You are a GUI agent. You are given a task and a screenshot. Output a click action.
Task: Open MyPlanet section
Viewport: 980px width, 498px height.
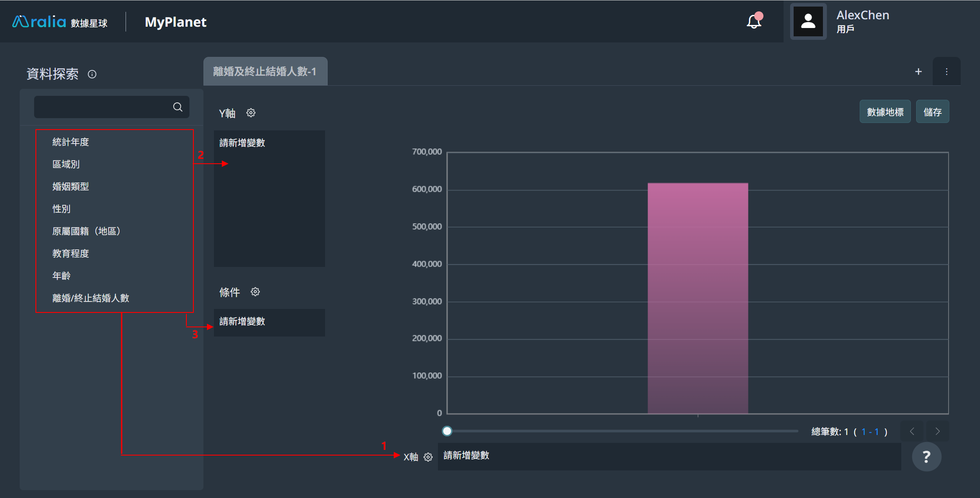click(175, 22)
